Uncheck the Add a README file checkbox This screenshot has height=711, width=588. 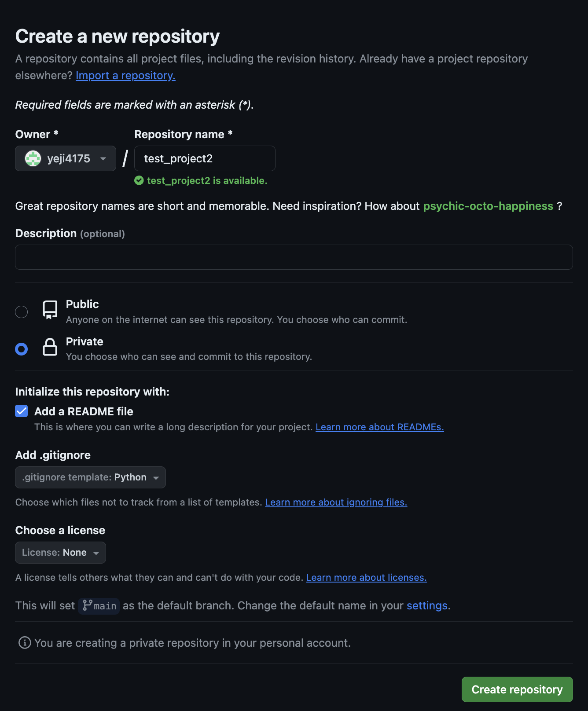(x=22, y=411)
